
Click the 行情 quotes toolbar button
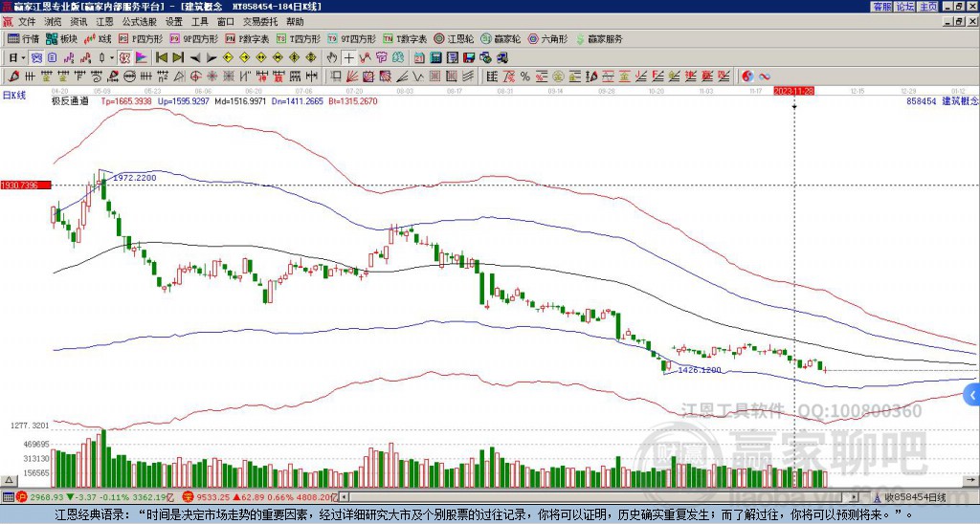coord(24,39)
